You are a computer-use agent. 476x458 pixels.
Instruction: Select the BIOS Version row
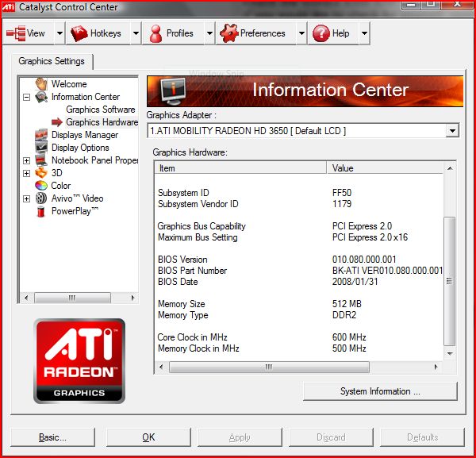(299, 260)
